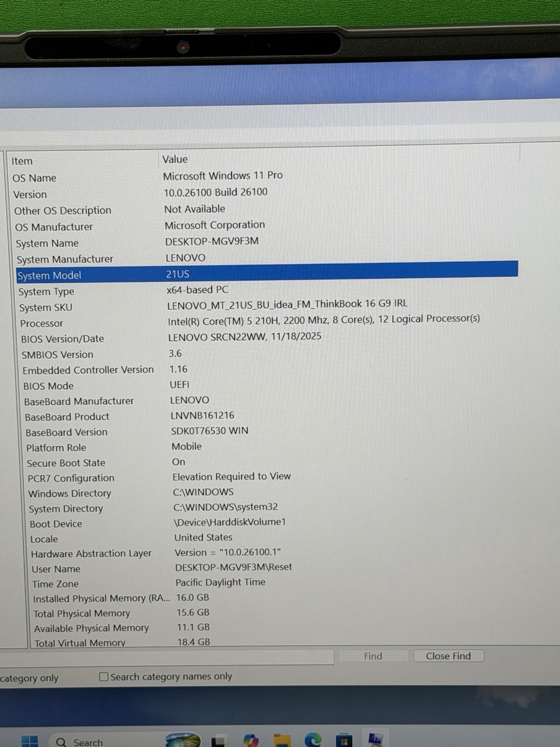Select 'Embedded Controller Version' row label
The width and height of the screenshot is (560, 747).
click(88, 370)
